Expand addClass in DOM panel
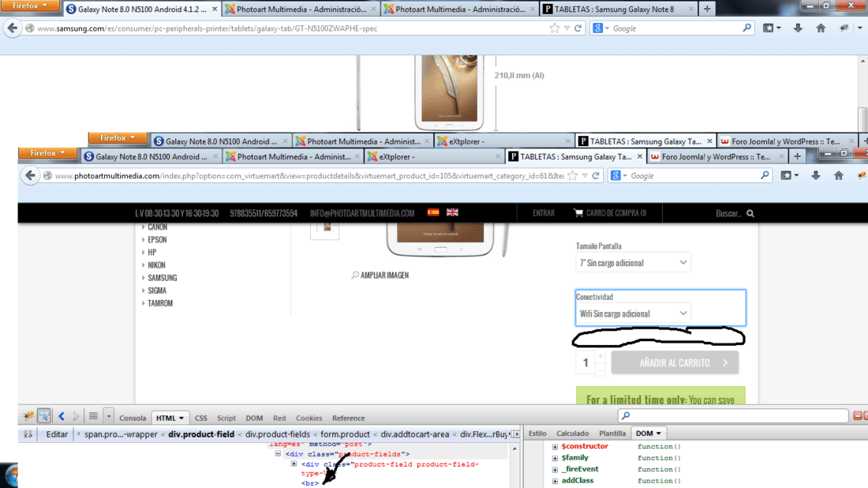868x488 pixels. [555, 481]
